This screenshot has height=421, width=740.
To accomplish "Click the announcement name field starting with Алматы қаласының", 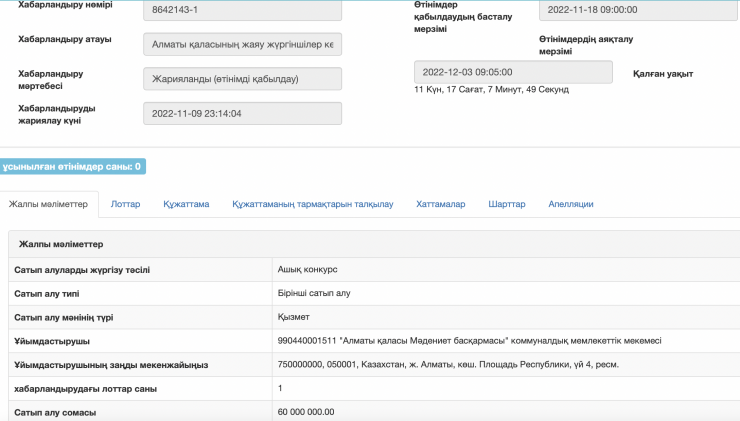I will click(x=242, y=45).
